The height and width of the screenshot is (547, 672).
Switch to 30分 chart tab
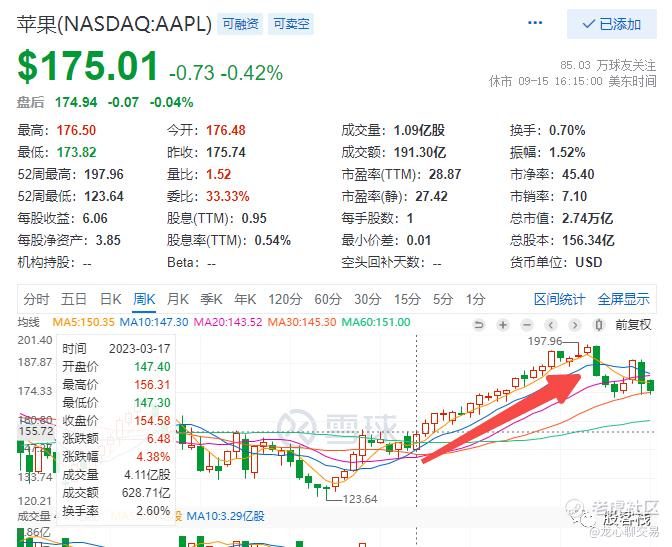pos(368,299)
